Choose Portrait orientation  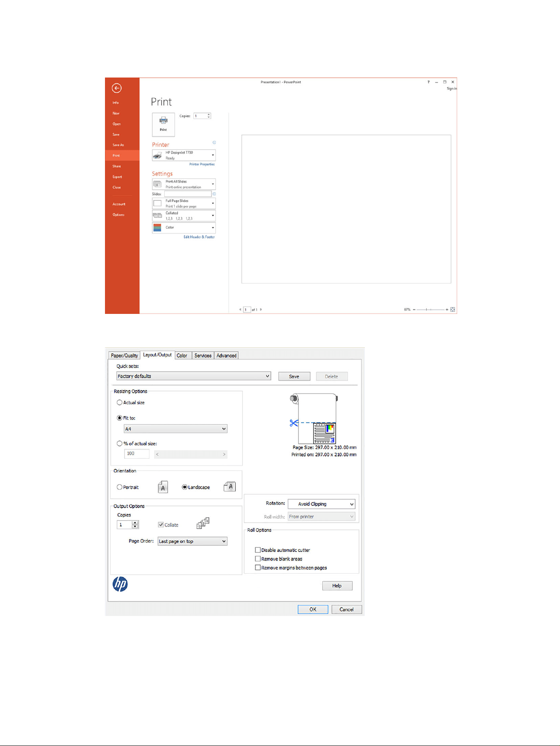coord(120,487)
